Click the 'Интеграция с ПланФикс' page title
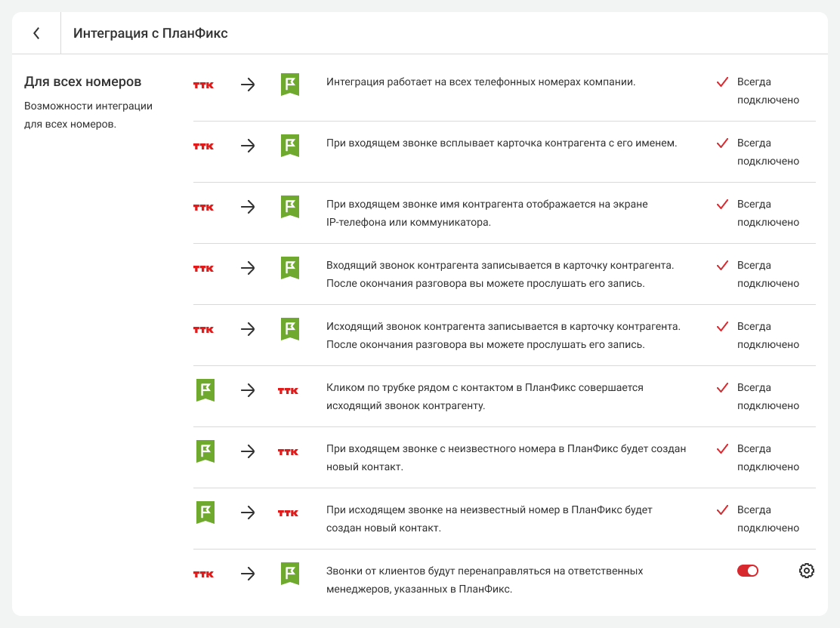 point(150,33)
